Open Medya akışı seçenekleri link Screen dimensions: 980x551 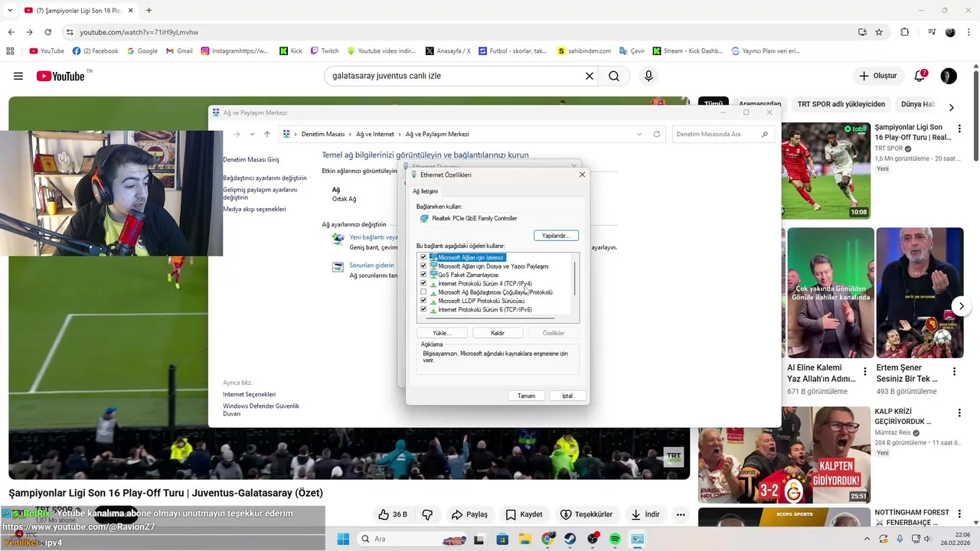click(254, 209)
